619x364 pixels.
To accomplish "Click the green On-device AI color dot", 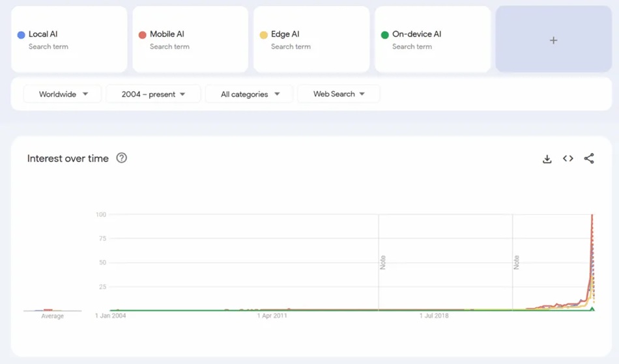I will pyautogui.click(x=385, y=35).
